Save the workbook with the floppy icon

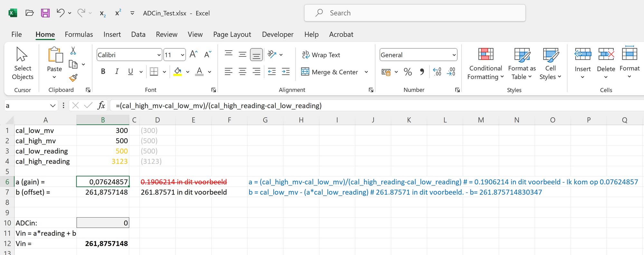pyautogui.click(x=45, y=13)
